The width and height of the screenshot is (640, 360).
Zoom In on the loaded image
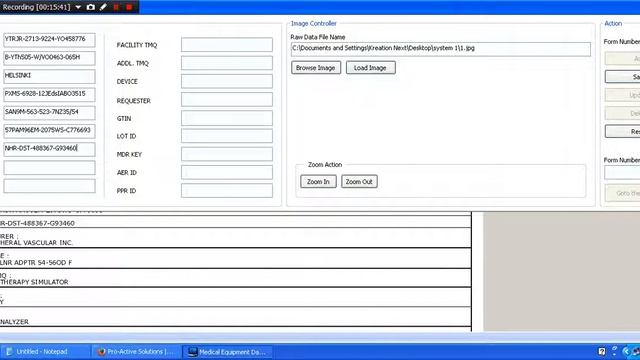[x=318, y=182]
